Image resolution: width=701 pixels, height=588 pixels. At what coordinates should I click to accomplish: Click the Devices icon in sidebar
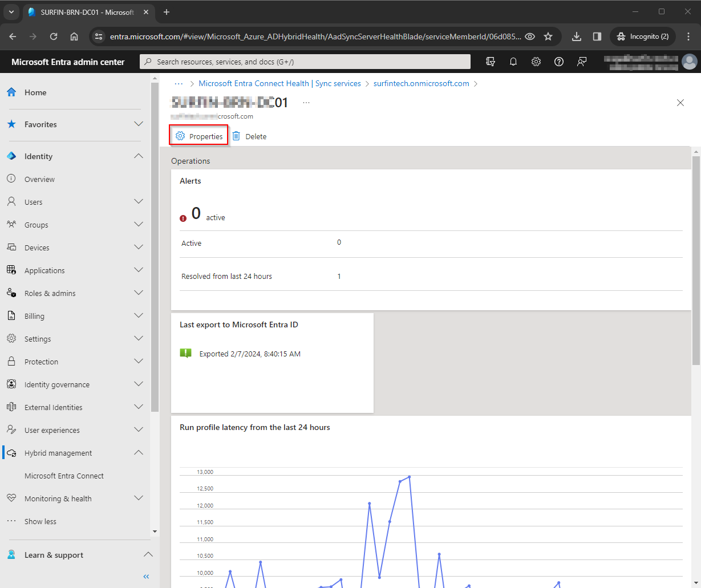point(11,248)
